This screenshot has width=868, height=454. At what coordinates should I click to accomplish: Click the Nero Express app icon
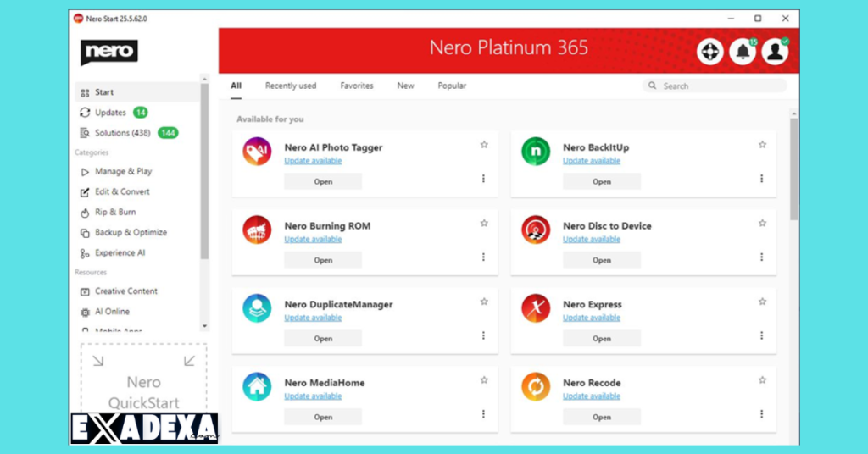[x=536, y=308]
